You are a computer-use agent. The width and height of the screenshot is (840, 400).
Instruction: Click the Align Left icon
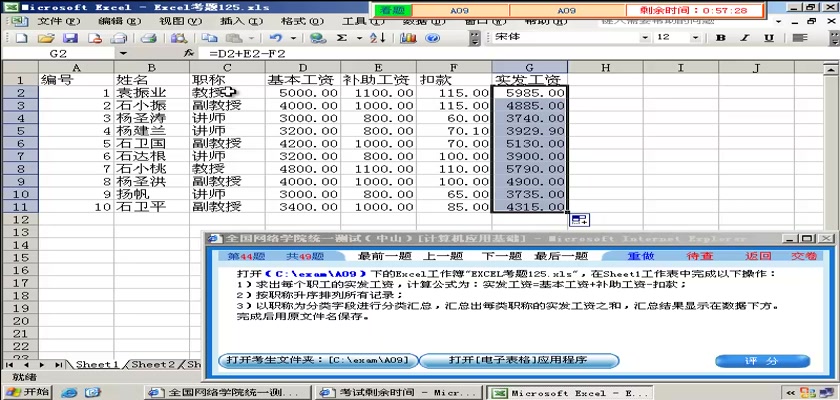(800, 37)
